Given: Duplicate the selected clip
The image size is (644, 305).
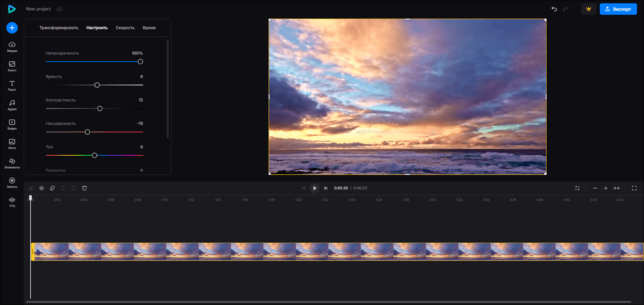Looking at the screenshot, I should (x=52, y=188).
